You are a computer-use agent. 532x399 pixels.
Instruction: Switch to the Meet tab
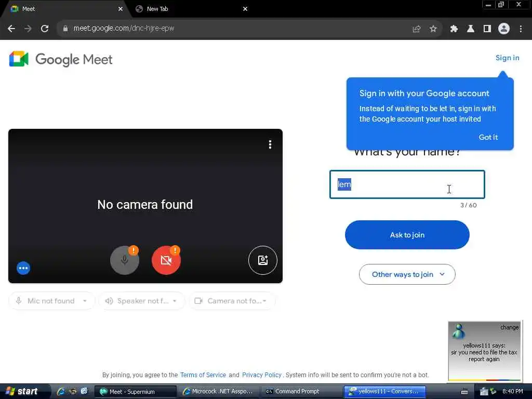click(x=64, y=9)
